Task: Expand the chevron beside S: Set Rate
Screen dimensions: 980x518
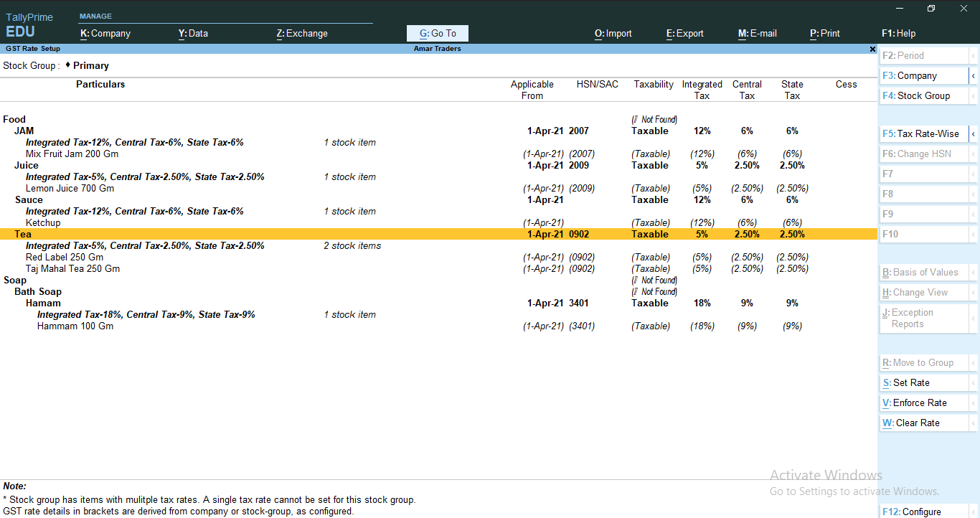Action: tap(974, 382)
